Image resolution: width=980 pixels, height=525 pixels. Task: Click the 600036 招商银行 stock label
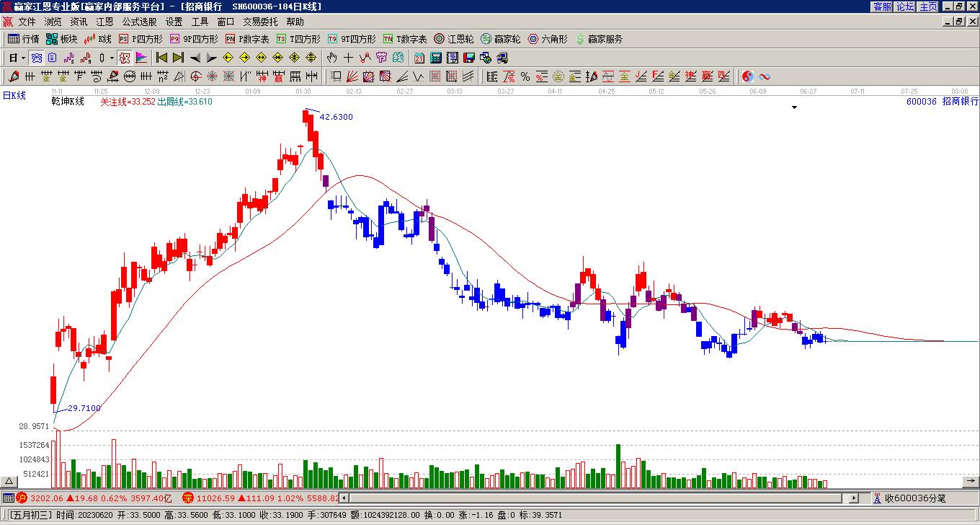pyautogui.click(x=943, y=102)
